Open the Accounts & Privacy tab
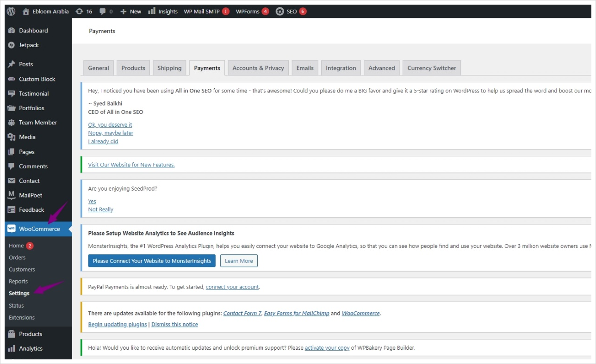The height and width of the screenshot is (364, 596). click(x=258, y=68)
